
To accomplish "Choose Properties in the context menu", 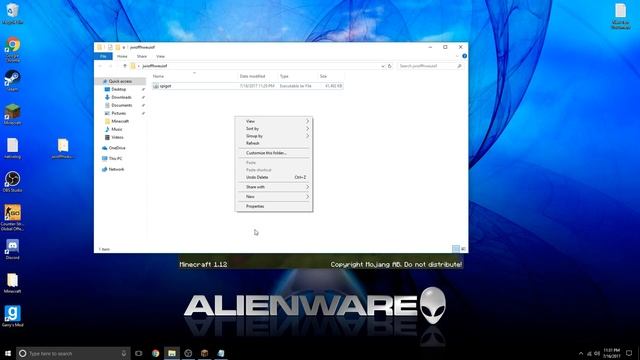I will pyautogui.click(x=274, y=207).
